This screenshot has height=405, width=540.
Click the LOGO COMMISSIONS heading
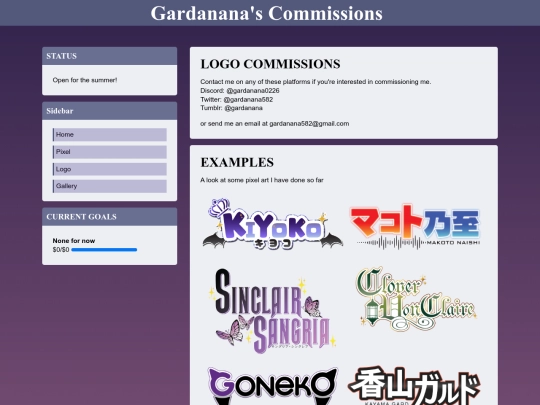(270, 64)
